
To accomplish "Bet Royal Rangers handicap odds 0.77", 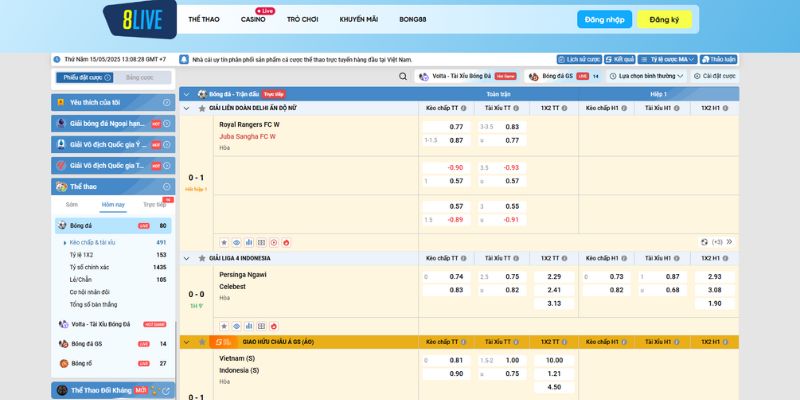I will pyautogui.click(x=446, y=127).
